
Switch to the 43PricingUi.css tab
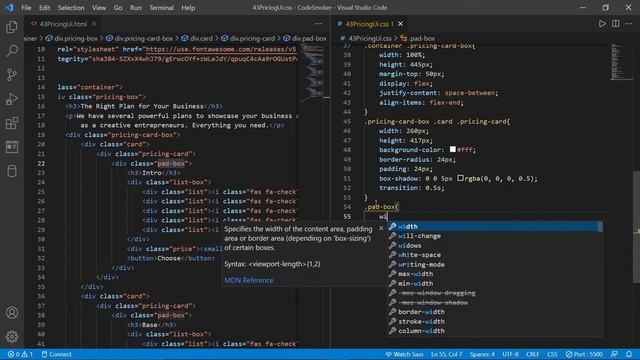[369, 24]
